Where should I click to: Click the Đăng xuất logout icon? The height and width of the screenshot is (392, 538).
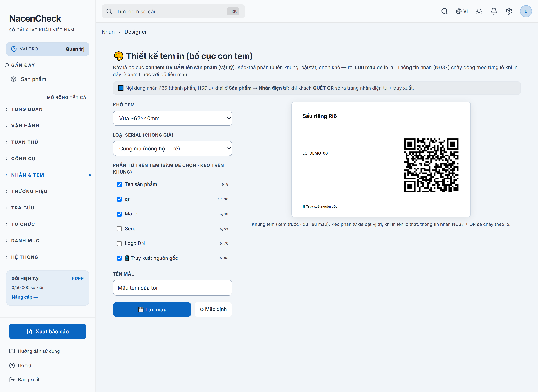point(12,380)
